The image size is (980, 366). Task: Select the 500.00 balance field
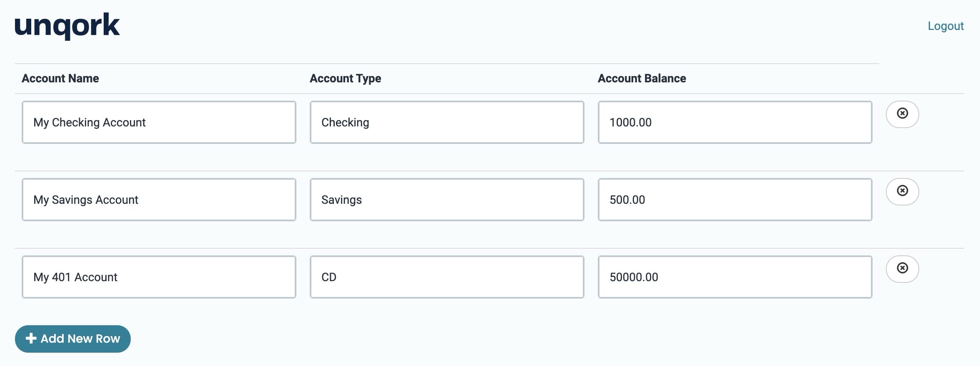pos(735,200)
